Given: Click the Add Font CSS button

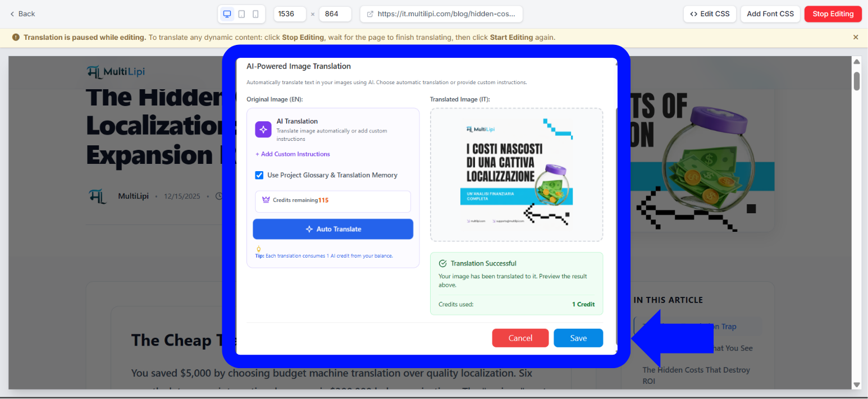Looking at the screenshot, I should pos(770,14).
